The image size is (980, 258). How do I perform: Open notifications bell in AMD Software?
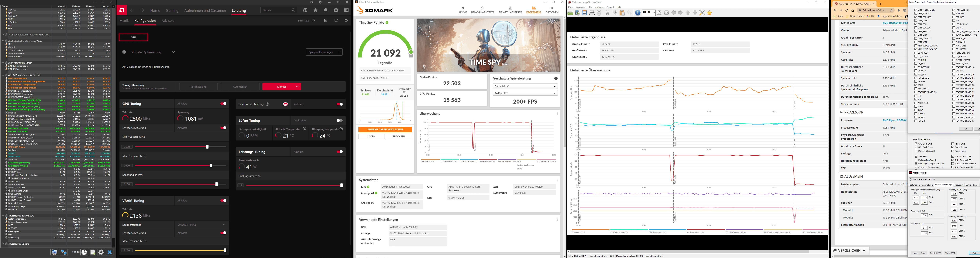pos(326,10)
